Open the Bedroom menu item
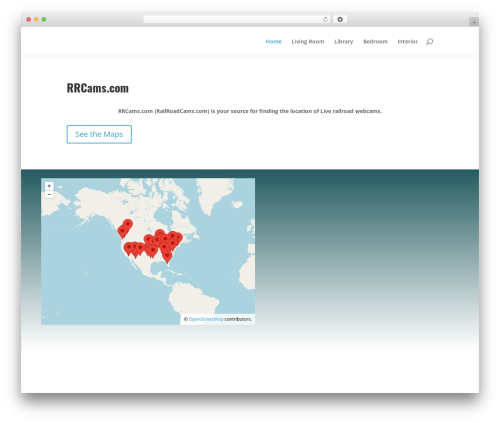Screen dimensions: 500x423 pos(375,41)
